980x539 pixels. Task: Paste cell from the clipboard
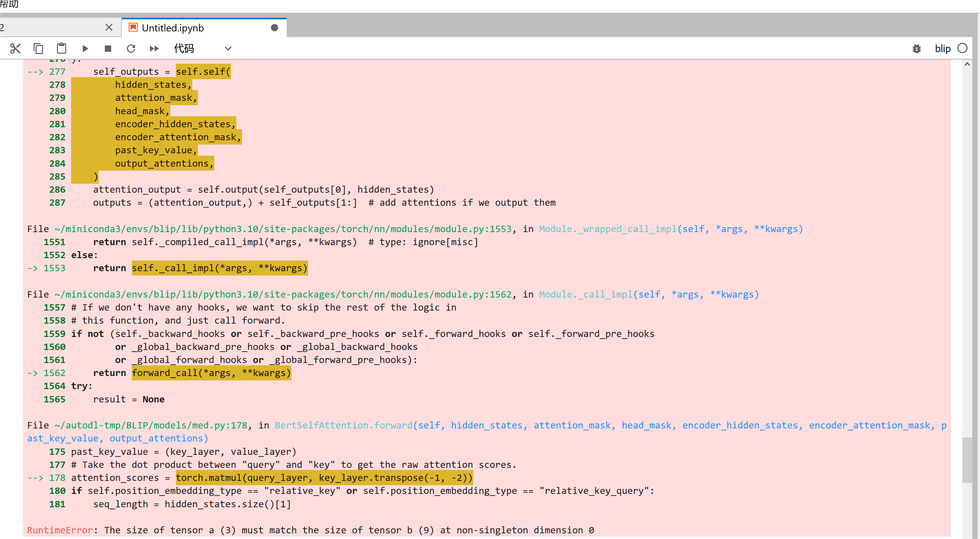click(61, 48)
